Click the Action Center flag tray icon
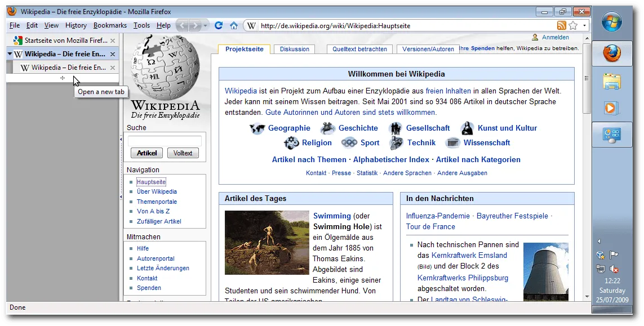This screenshot has height=326, width=644. (614, 255)
